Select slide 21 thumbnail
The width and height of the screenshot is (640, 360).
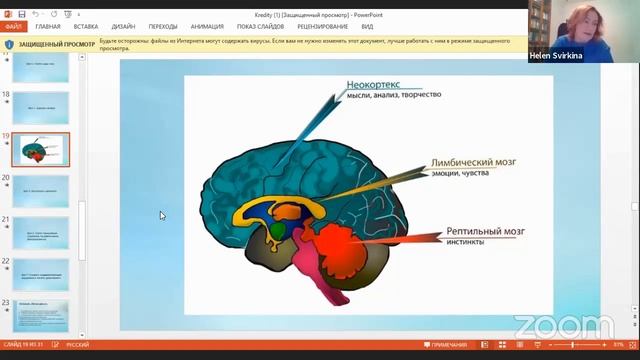pyautogui.click(x=40, y=233)
